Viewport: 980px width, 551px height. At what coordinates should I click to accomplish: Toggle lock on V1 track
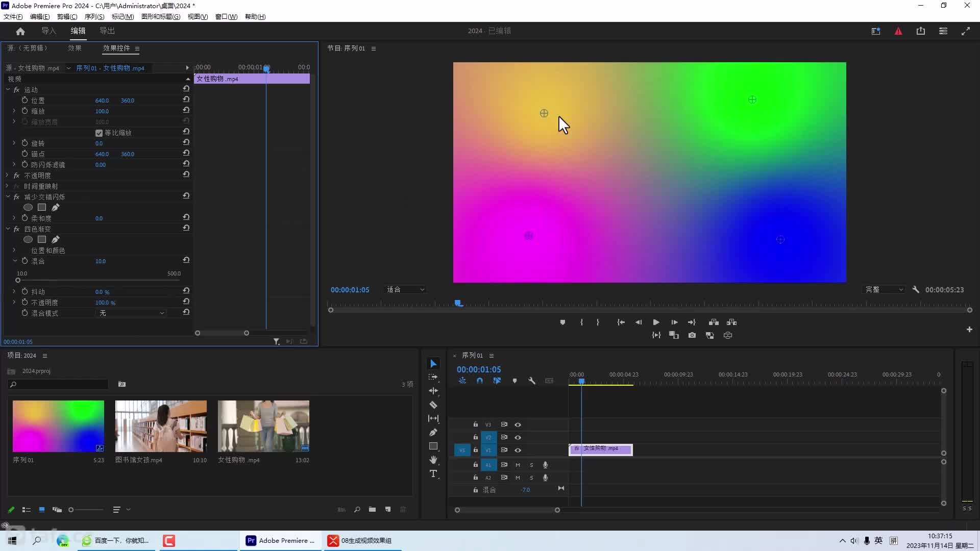pyautogui.click(x=475, y=450)
